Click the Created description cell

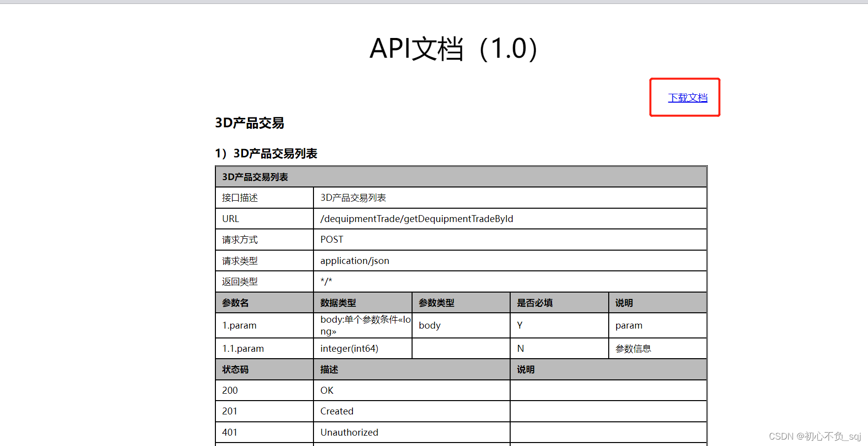point(412,411)
